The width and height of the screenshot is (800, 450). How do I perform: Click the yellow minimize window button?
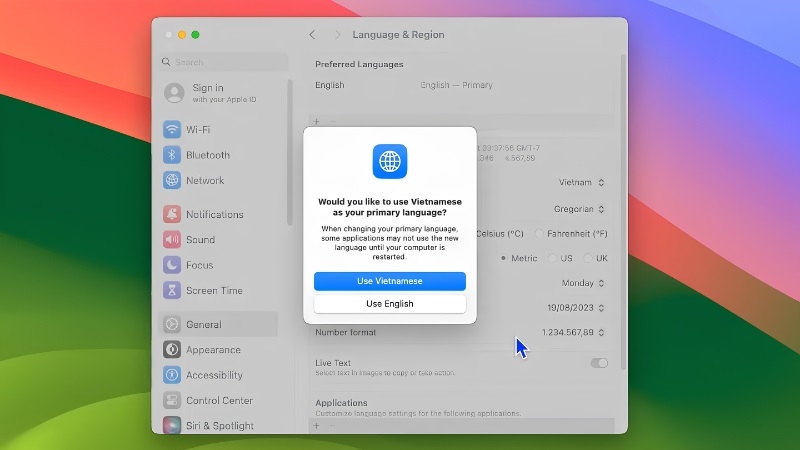[x=182, y=35]
